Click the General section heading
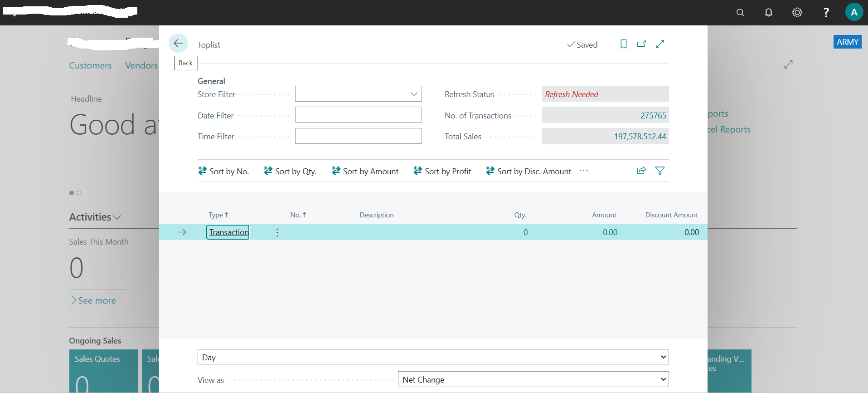 point(211,81)
